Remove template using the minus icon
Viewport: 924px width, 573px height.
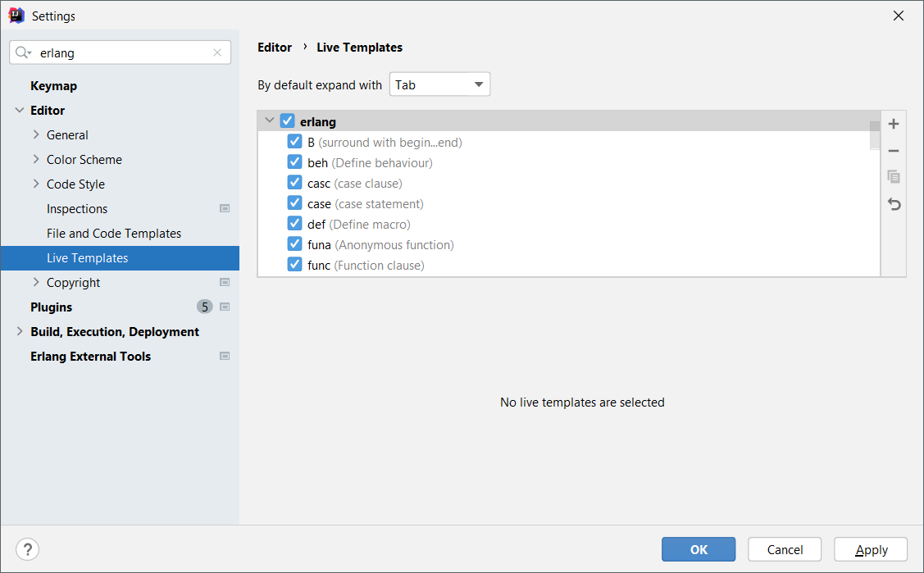(x=894, y=151)
